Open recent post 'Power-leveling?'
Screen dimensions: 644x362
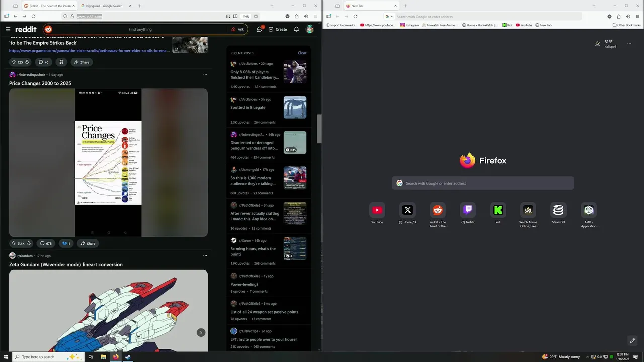pyautogui.click(x=244, y=284)
